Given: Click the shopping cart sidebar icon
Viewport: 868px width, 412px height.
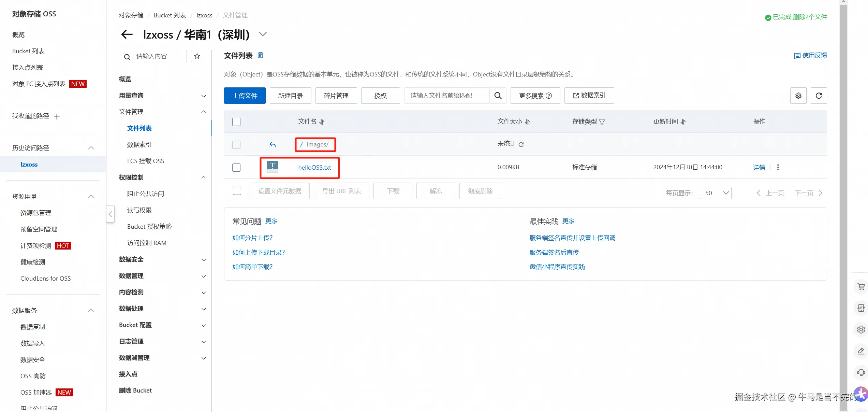Looking at the screenshot, I should point(861,287).
